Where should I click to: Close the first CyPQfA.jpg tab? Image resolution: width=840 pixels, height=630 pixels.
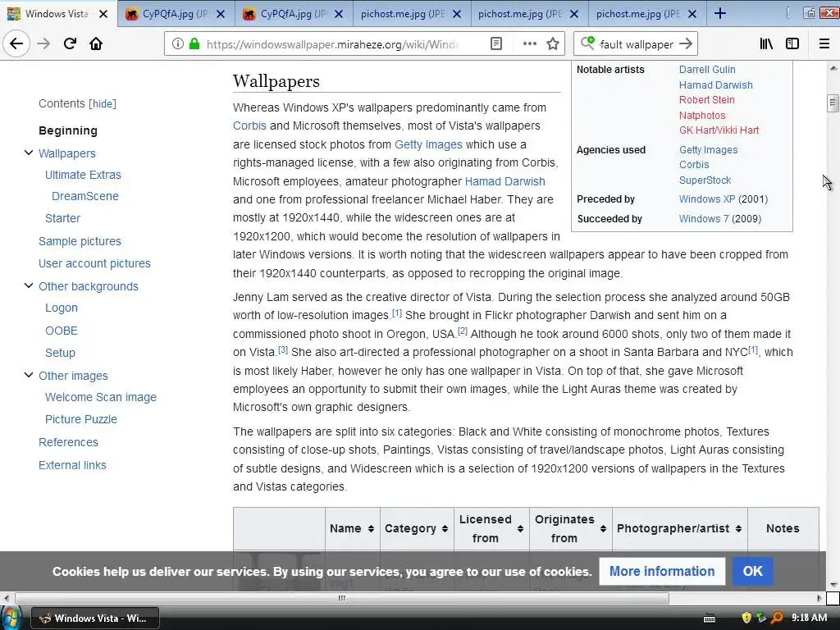(x=221, y=15)
